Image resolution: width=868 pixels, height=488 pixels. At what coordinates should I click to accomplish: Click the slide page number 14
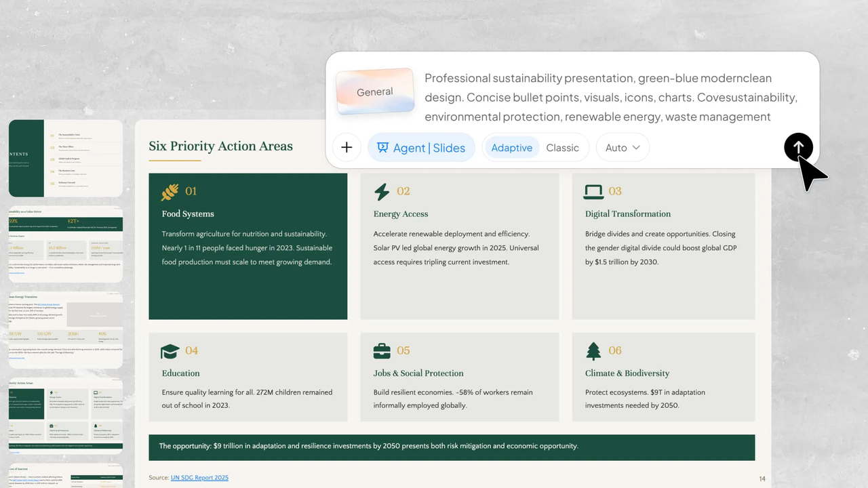[x=762, y=479]
